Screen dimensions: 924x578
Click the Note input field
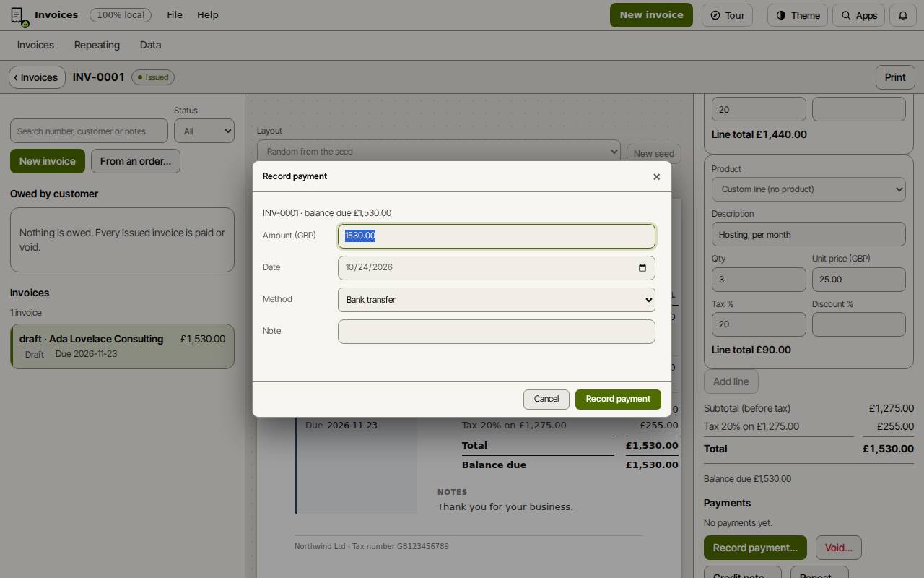coord(497,332)
